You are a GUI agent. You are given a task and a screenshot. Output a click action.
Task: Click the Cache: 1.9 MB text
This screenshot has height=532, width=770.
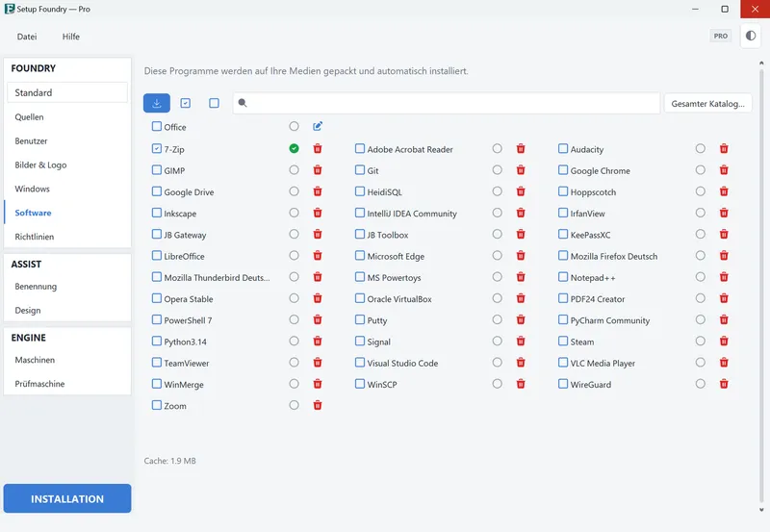coord(170,461)
